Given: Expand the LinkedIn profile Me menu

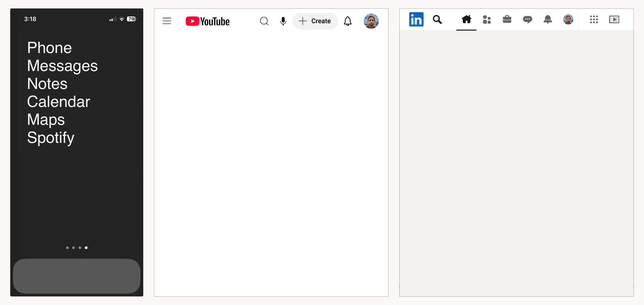Looking at the screenshot, I should 568,19.
